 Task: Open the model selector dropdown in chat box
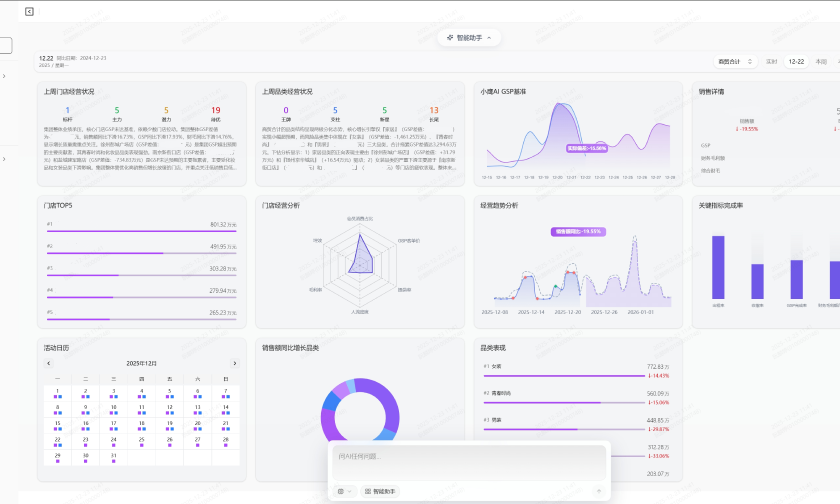[346, 491]
